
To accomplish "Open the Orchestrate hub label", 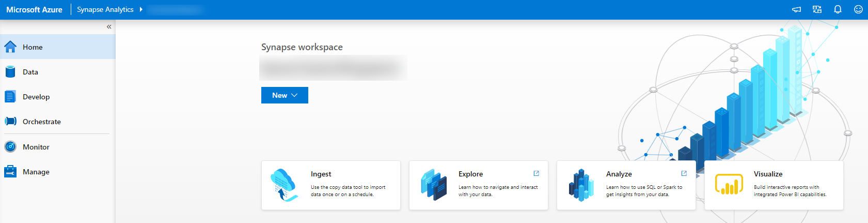I will click(x=42, y=122).
